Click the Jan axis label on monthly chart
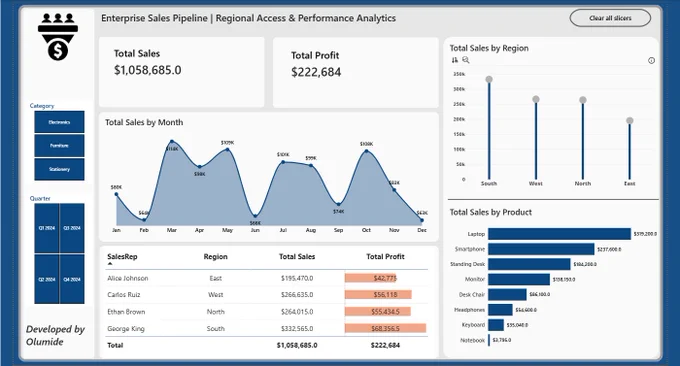The width and height of the screenshot is (680, 366). [116, 230]
